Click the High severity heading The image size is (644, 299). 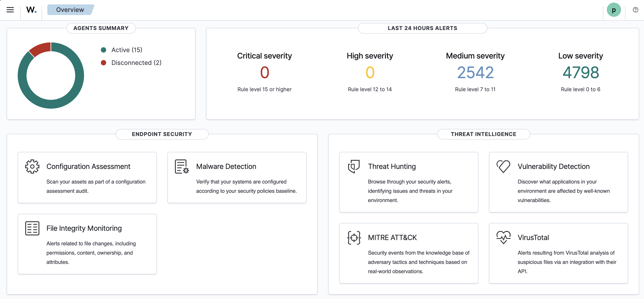click(x=370, y=56)
